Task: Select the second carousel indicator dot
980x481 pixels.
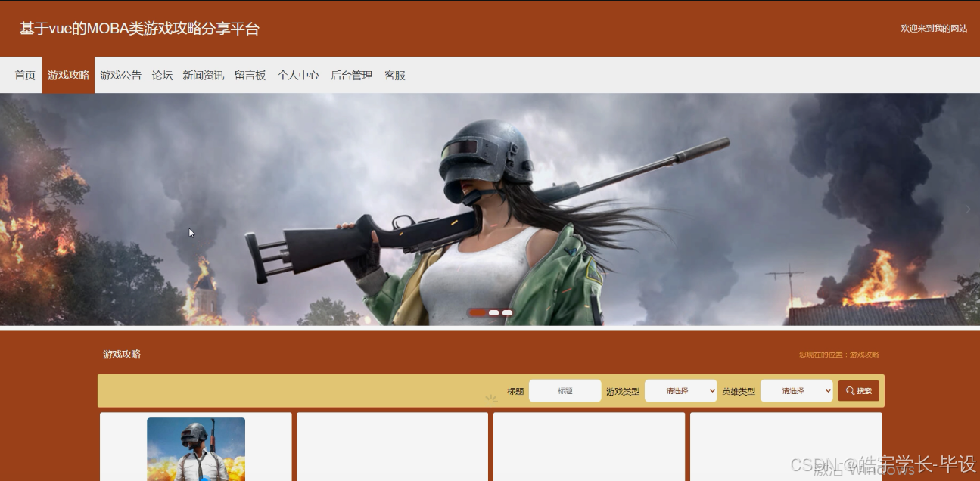Action: click(493, 312)
